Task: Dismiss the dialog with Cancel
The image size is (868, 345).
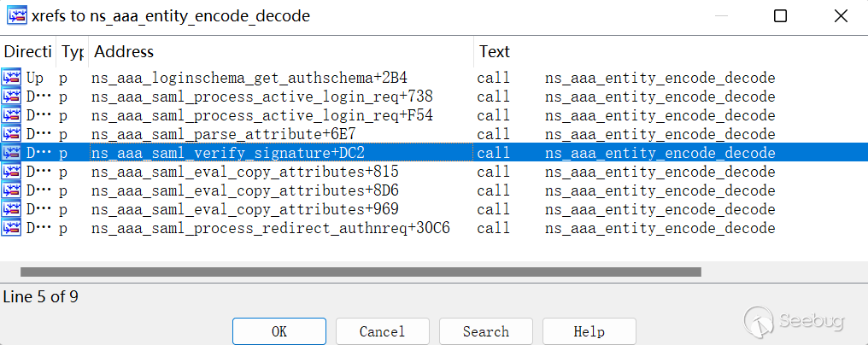Action: pyautogui.click(x=383, y=331)
